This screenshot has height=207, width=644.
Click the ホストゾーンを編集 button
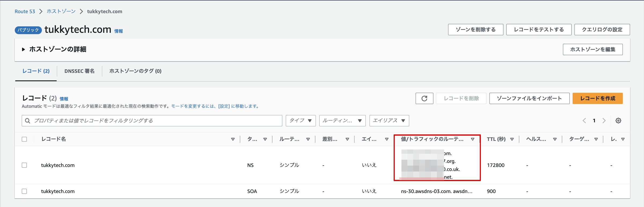[593, 49]
